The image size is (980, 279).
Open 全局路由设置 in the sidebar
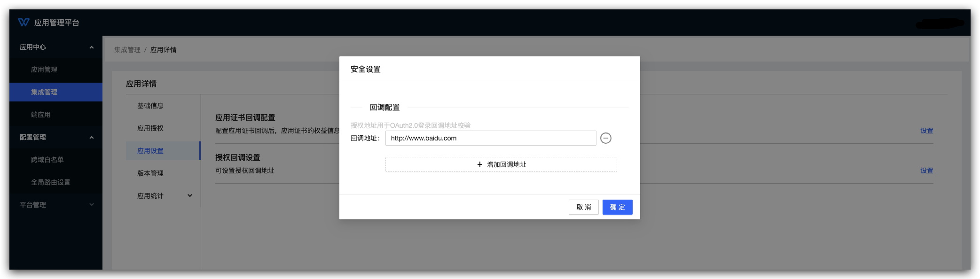51,182
